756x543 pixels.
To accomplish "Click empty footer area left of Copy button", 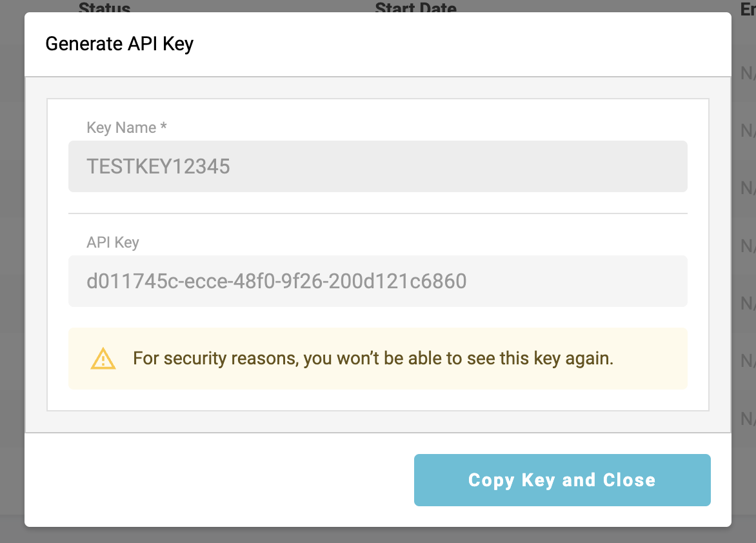I will 219,480.
